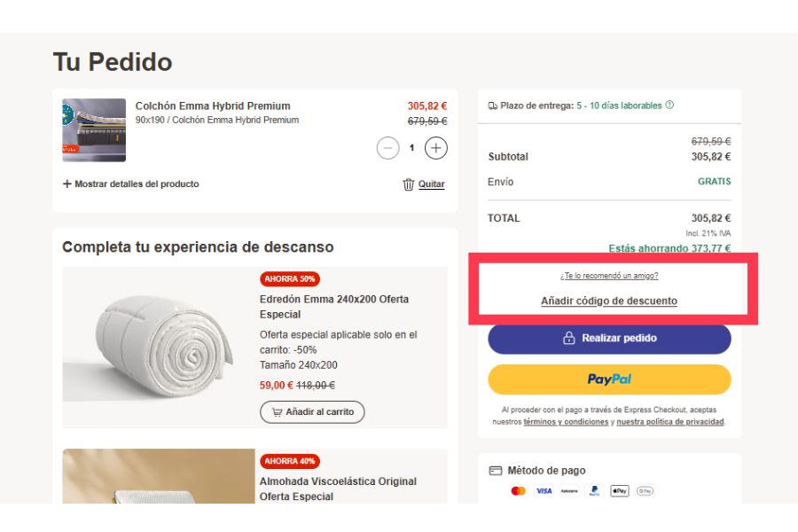Click the Google Pay payment icon
Viewport: 798px width, 532px height.
pos(645,491)
